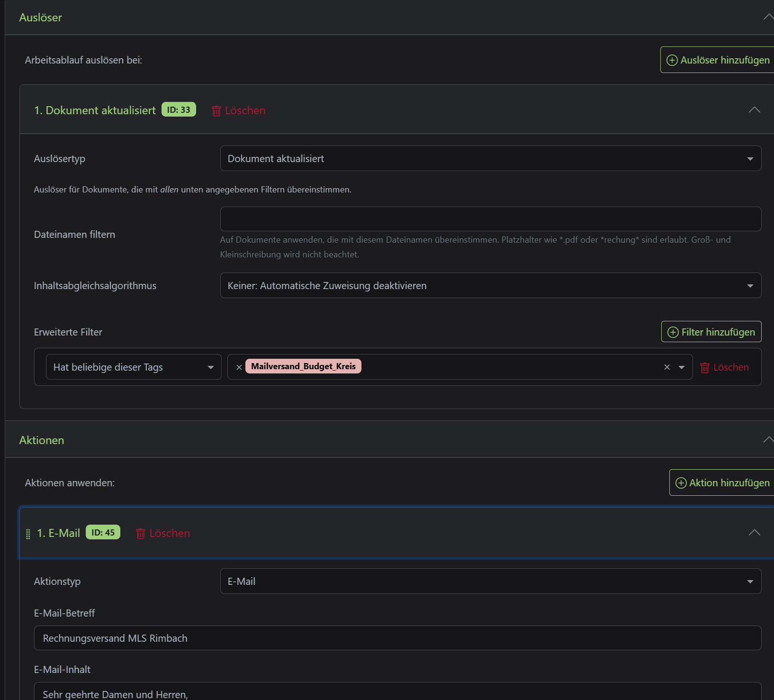
Task: Clear all selected tags in filter
Action: pyautogui.click(x=667, y=367)
